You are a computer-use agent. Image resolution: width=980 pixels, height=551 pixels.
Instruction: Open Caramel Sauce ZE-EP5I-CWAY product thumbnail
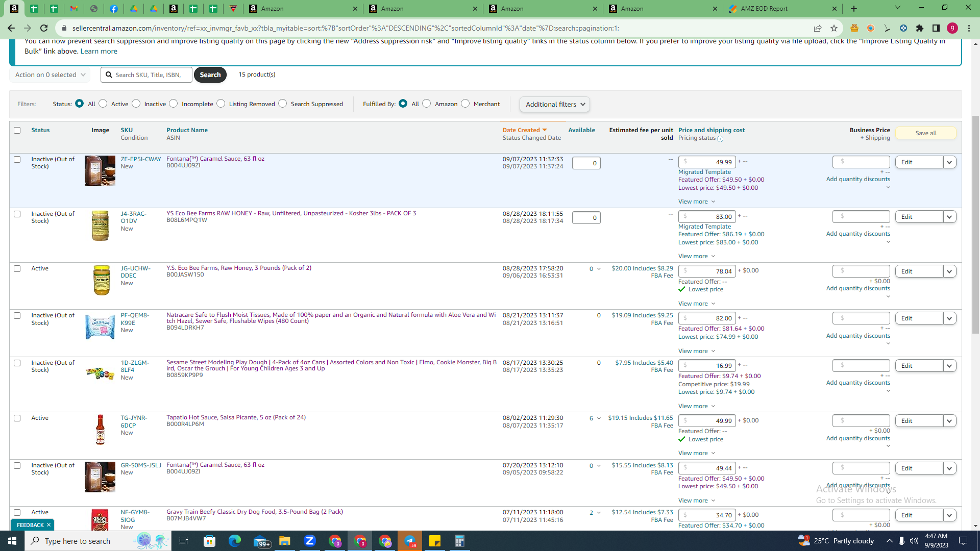(100, 171)
